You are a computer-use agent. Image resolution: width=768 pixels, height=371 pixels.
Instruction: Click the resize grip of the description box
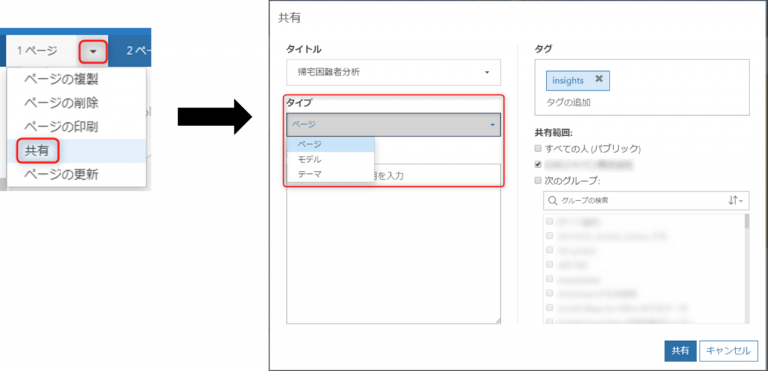[x=497, y=320]
